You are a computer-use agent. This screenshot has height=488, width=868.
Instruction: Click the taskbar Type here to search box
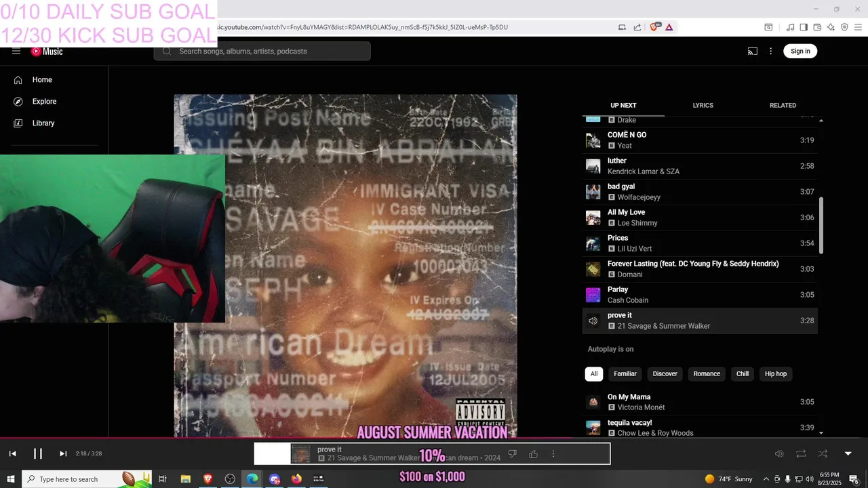coord(88,479)
